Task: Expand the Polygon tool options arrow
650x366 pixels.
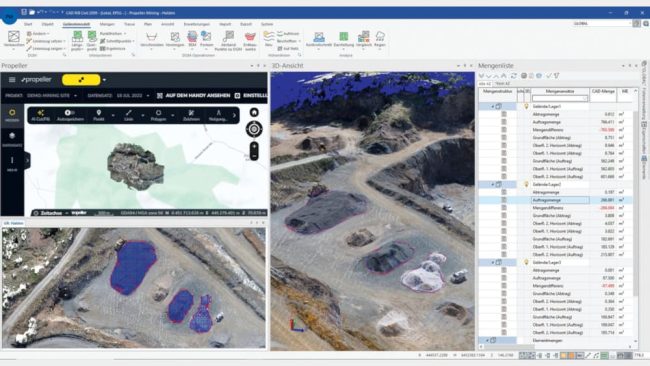Action: (x=172, y=116)
